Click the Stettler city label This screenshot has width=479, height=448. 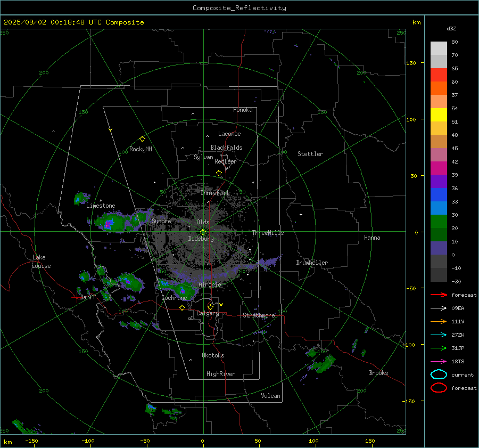point(310,154)
